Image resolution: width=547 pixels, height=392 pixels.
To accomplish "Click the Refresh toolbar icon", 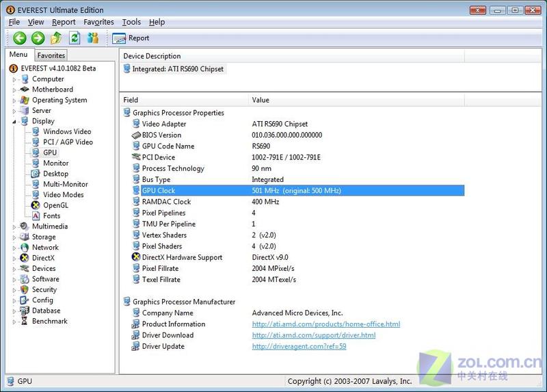I will pos(75,38).
